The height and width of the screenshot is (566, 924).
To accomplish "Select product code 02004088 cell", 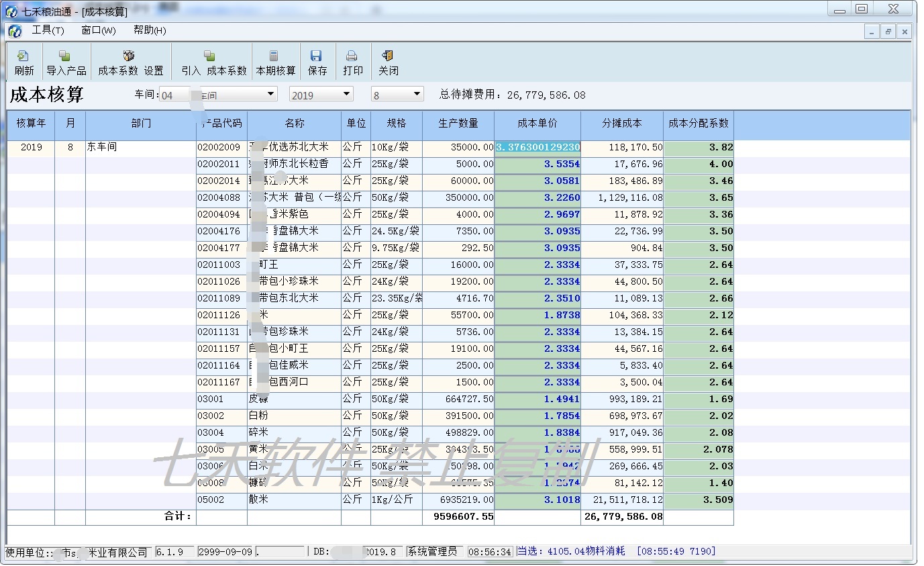I will 221,197.
